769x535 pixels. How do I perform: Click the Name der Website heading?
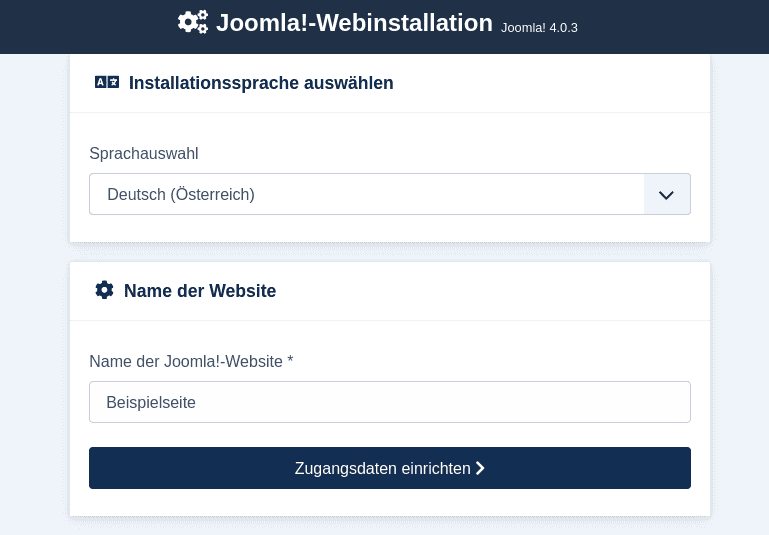pyautogui.click(x=199, y=291)
